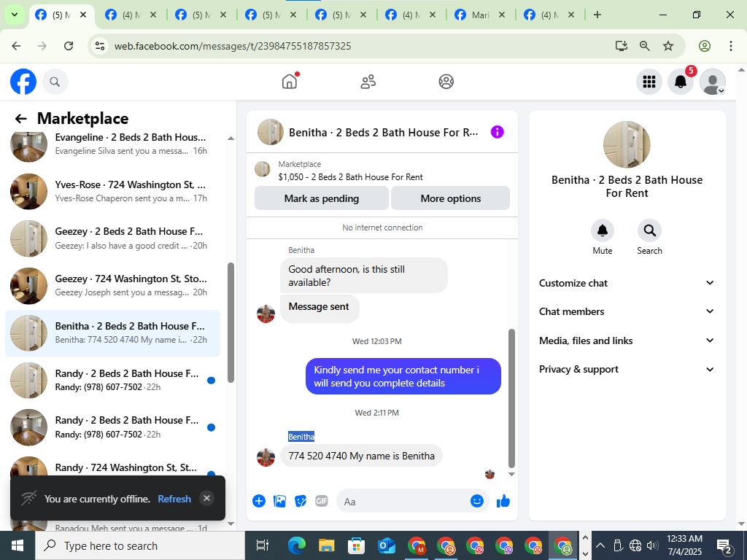The height and width of the screenshot is (560, 747).
Task: Open the Windows notification center icon
Action: 724,545
